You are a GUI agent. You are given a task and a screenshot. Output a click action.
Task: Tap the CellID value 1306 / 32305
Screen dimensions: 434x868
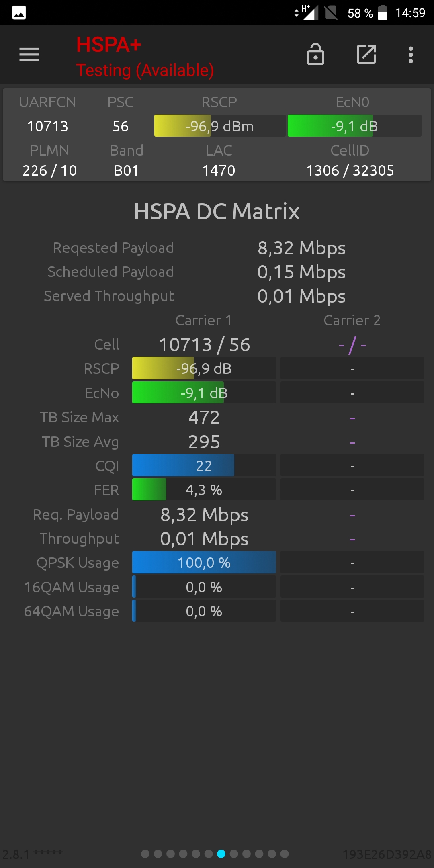(x=350, y=170)
